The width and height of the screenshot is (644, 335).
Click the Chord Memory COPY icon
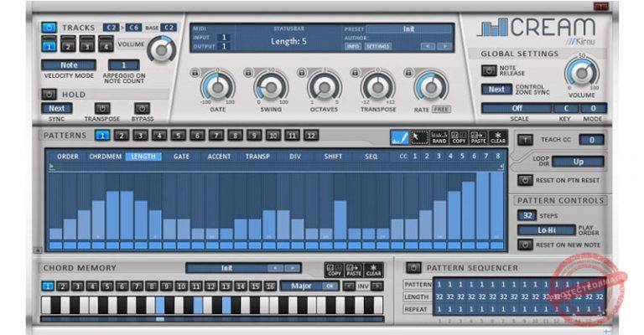tap(334, 270)
